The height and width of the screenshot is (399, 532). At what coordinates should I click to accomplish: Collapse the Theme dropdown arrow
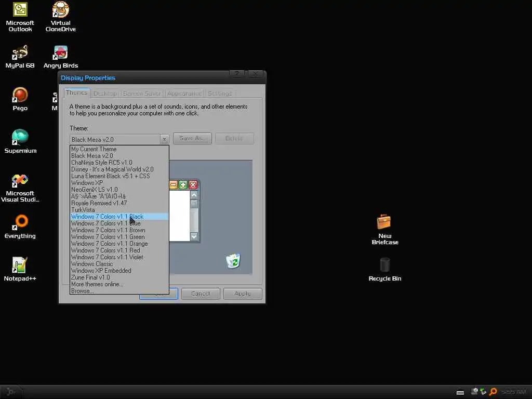[x=164, y=139]
